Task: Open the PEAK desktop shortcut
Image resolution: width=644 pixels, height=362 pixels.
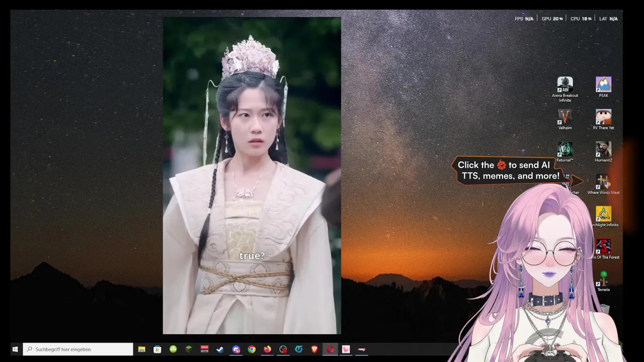Action: (603, 87)
